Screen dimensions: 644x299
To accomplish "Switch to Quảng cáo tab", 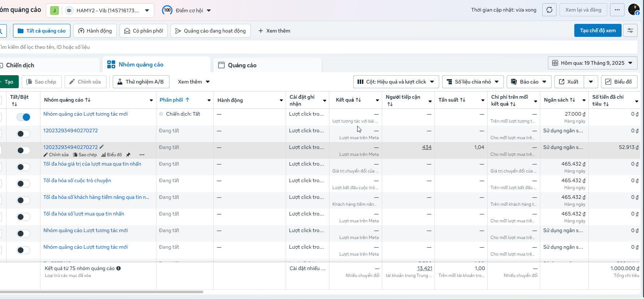I will point(267,65).
